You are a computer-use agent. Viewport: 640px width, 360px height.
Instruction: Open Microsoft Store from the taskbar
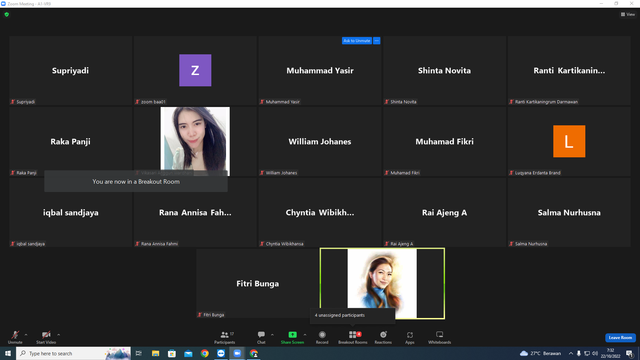pos(172,353)
